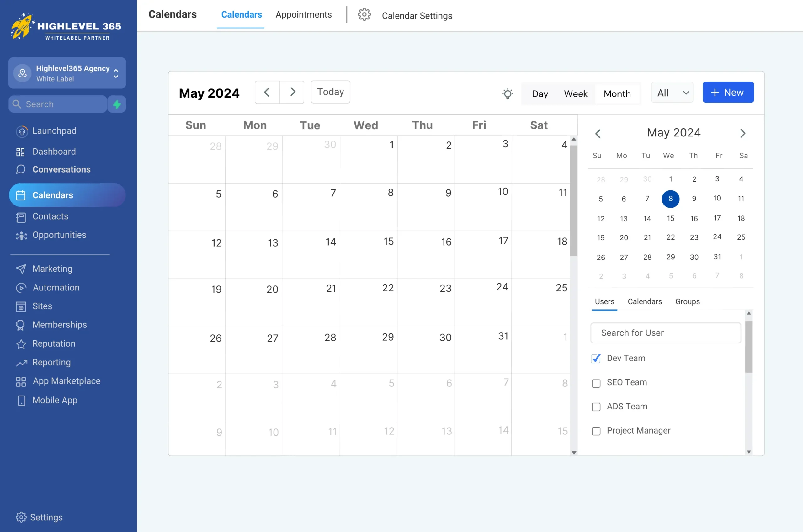Viewport: 803px width, 532px height.
Task: Go to next month in mini calendar
Action: 742,133
